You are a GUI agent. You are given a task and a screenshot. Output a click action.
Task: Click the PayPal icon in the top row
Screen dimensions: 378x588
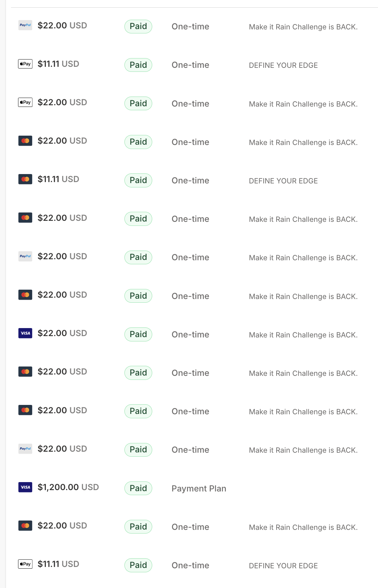(x=25, y=25)
